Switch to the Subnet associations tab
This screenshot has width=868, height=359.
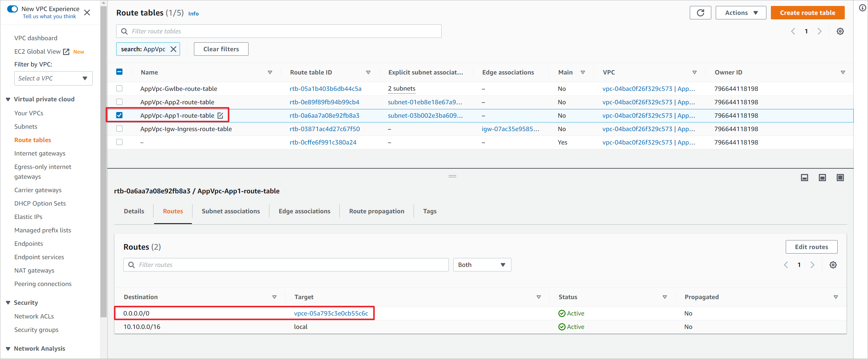[231, 212]
